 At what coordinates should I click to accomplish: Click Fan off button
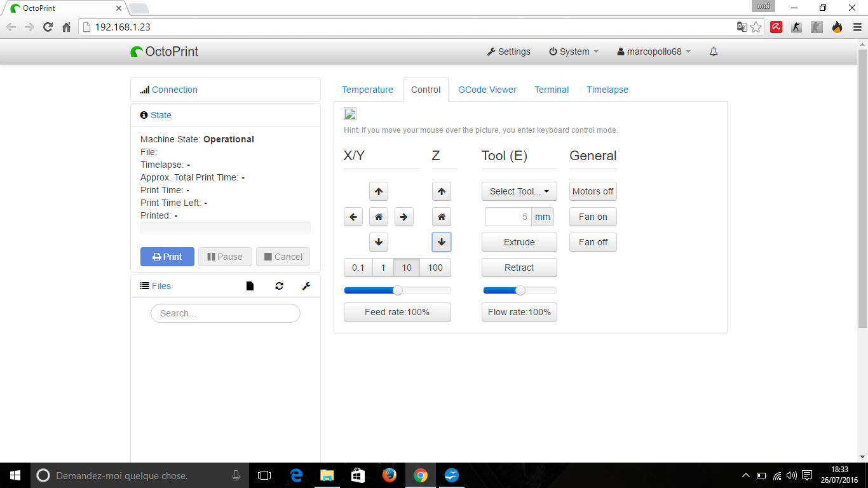(593, 242)
